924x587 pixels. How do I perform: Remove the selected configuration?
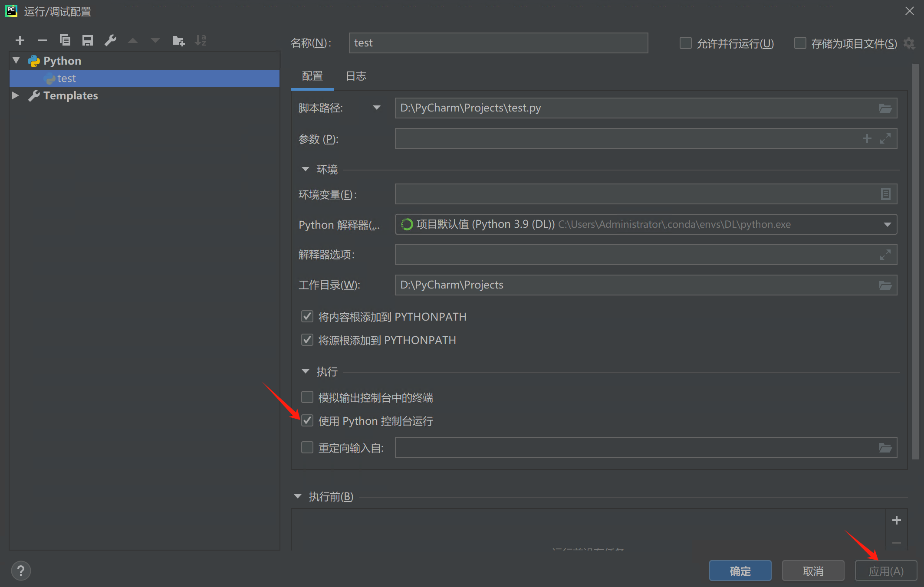[x=43, y=40]
